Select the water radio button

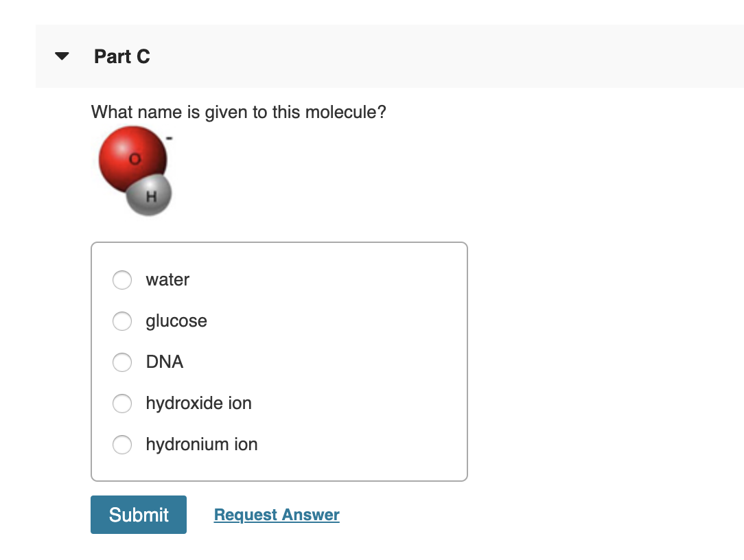(122, 280)
